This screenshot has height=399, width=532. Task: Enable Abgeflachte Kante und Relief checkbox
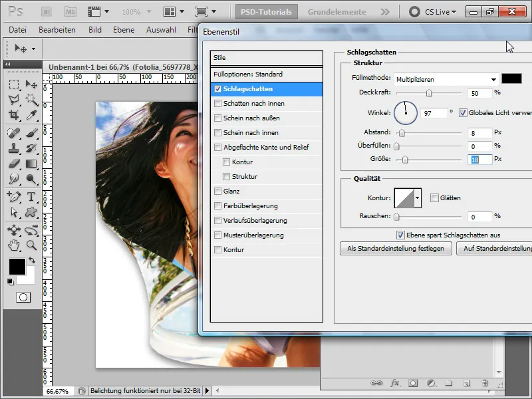click(x=218, y=147)
